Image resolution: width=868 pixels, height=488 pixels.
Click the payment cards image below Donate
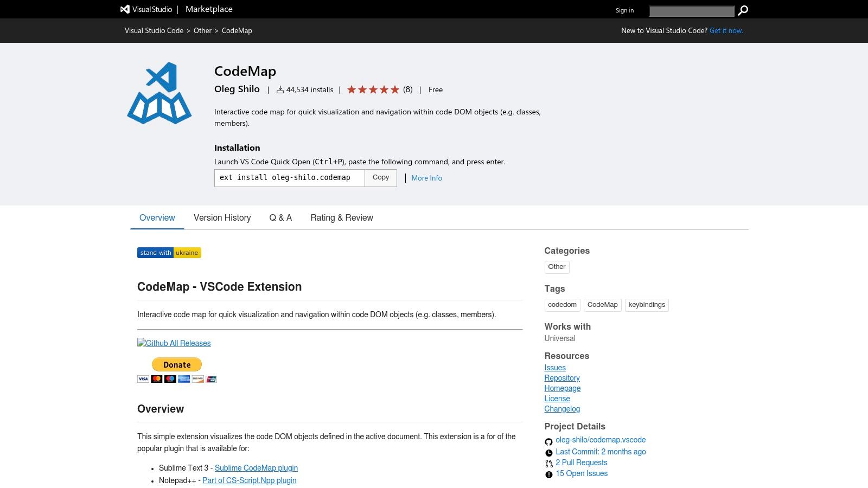[x=177, y=378]
